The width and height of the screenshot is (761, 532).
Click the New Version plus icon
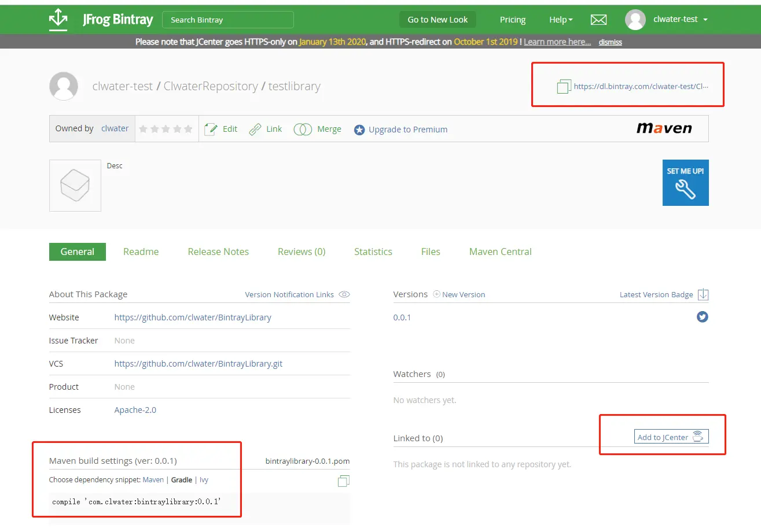pyautogui.click(x=437, y=294)
